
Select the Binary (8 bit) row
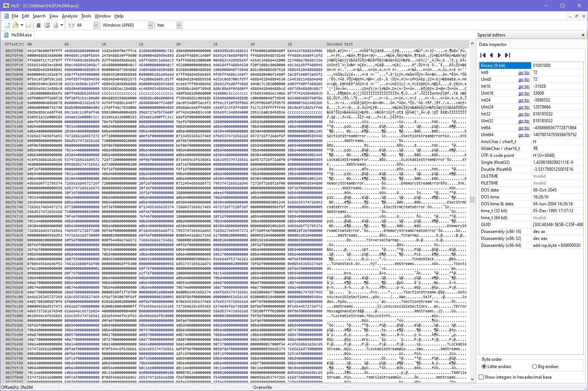(x=532, y=66)
